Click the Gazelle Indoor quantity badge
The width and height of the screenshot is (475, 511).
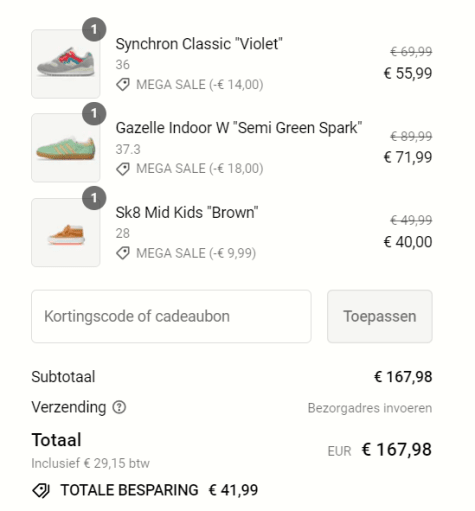(94, 114)
